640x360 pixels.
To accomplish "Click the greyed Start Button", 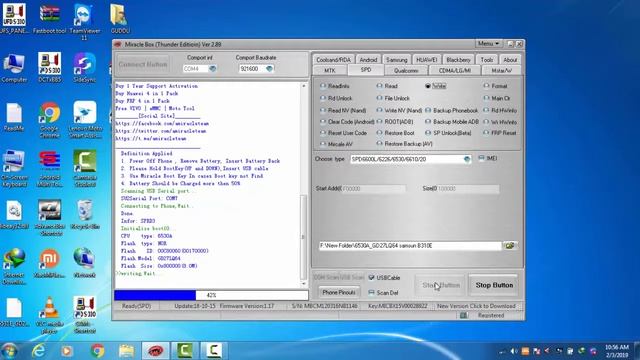I will coord(441,285).
